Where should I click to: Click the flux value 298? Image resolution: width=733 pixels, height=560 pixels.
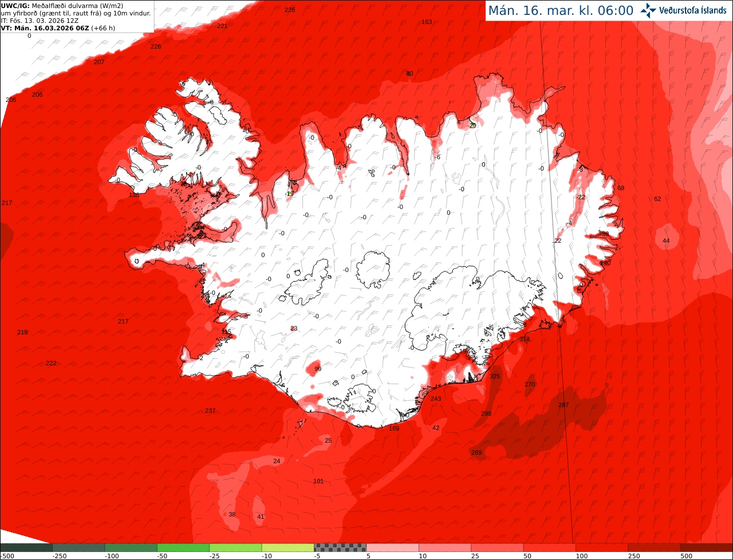(x=486, y=413)
